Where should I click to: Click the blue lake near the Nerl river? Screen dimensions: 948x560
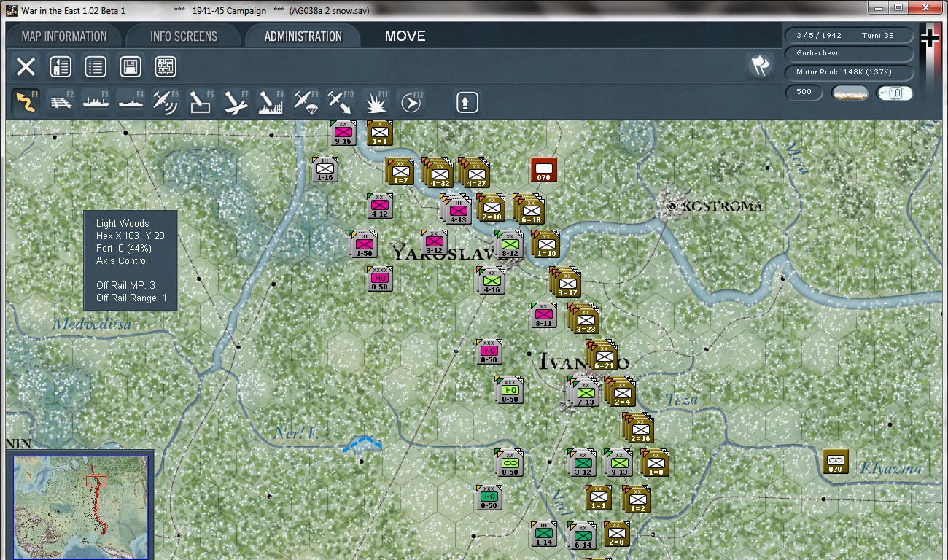coord(362,444)
